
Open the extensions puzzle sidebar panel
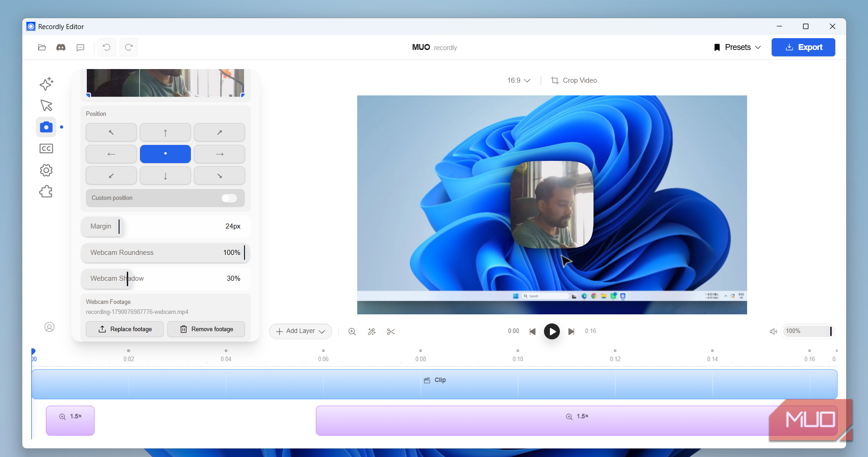(46, 192)
